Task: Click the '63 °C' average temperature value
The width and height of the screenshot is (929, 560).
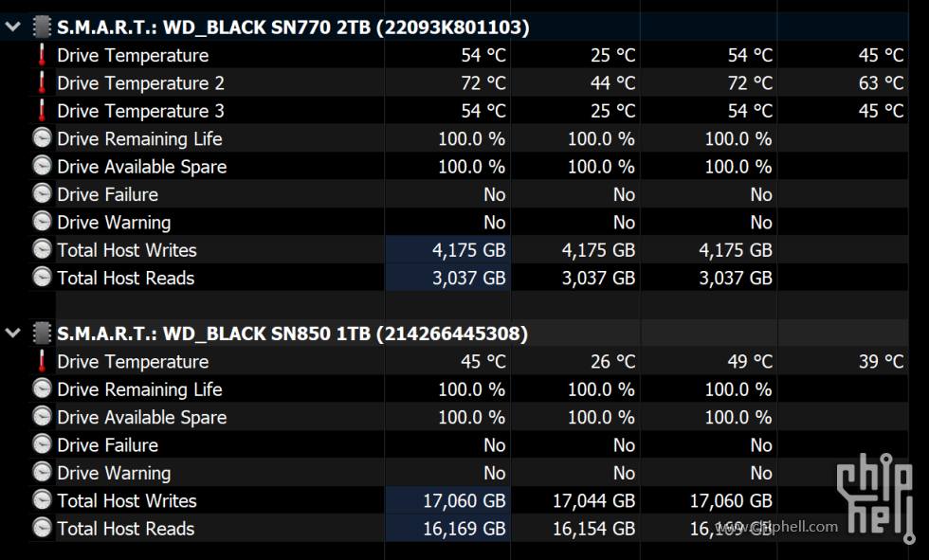Action: click(x=881, y=82)
